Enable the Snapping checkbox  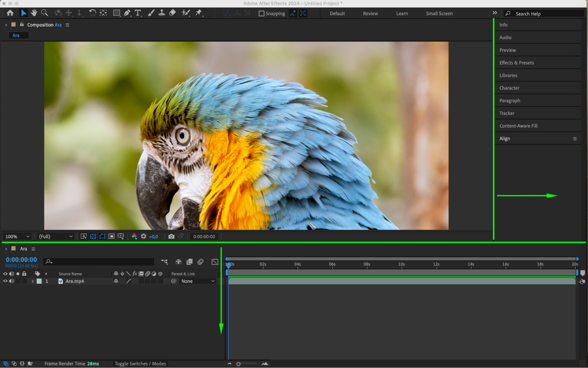pos(261,14)
